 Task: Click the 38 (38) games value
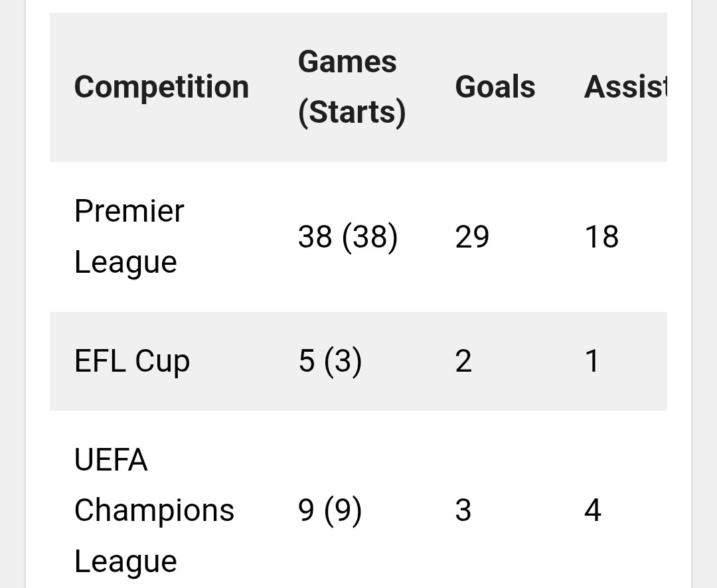pos(348,236)
